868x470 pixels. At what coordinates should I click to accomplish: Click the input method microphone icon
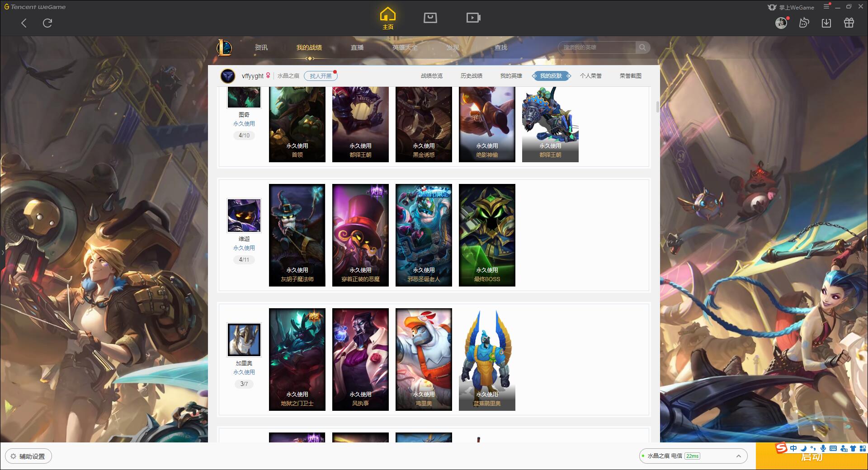[x=823, y=448]
